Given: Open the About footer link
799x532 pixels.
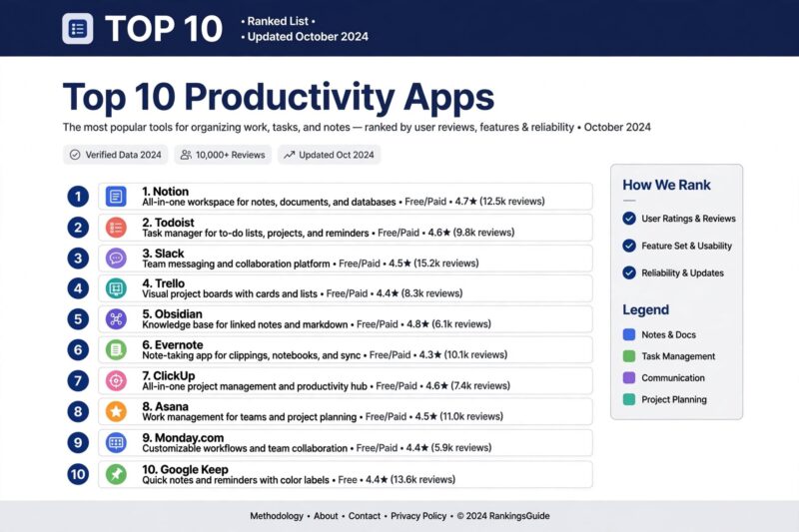Looking at the screenshot, I should point(326,516).
